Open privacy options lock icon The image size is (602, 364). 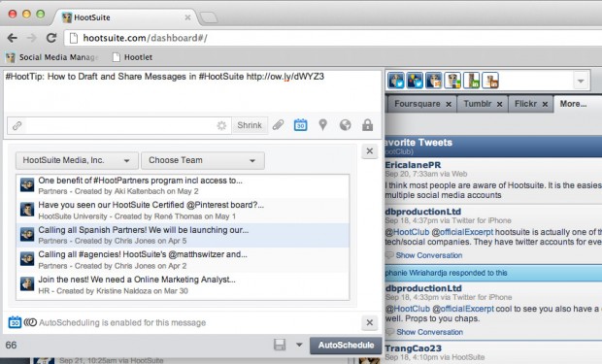pyautogui.click(x=367, y=125)
